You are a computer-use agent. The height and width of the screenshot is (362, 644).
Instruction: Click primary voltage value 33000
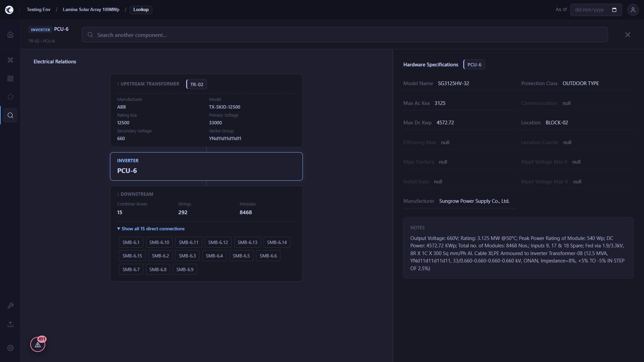click(x=215, y=123)
